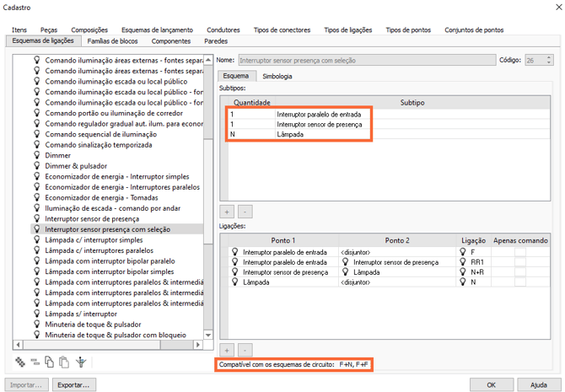Click the branching tree icon below scheme list

point(80,362)
